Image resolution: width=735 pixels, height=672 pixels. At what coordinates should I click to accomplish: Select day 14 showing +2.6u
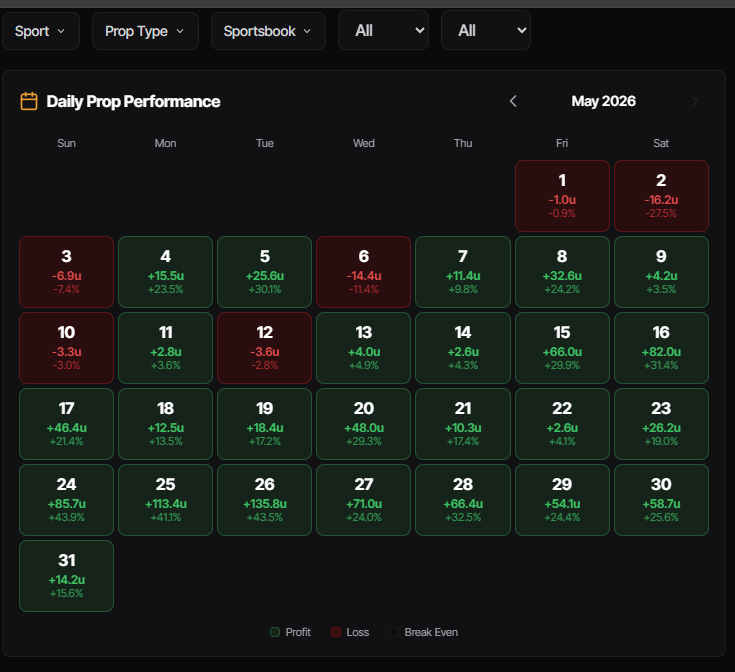click(x=463, y=348)
